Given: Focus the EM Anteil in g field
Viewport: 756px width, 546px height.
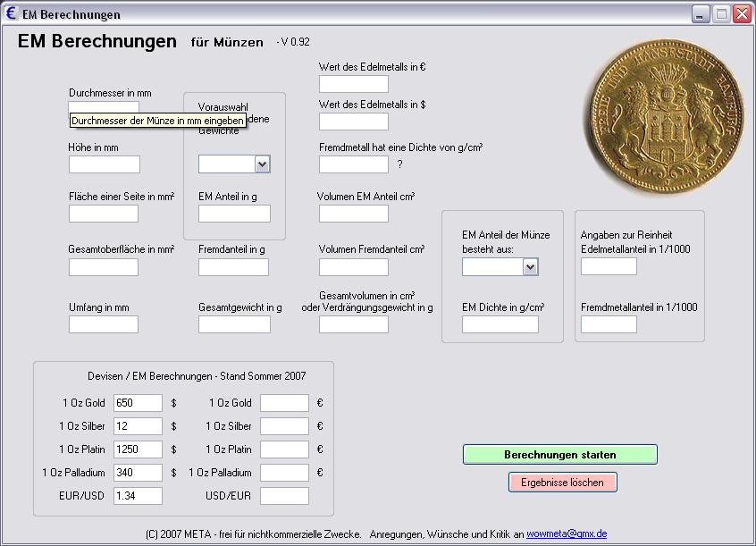Looking at the screenshot, I should [234, 214].
